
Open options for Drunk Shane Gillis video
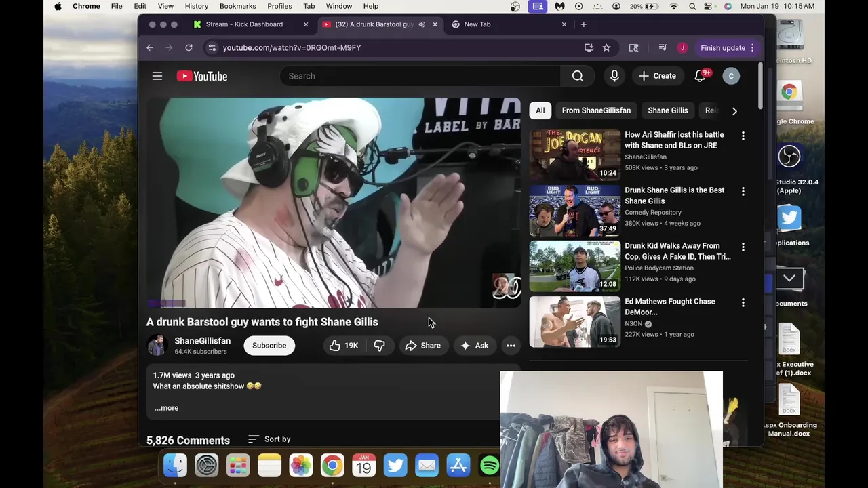tap(743, 192)
